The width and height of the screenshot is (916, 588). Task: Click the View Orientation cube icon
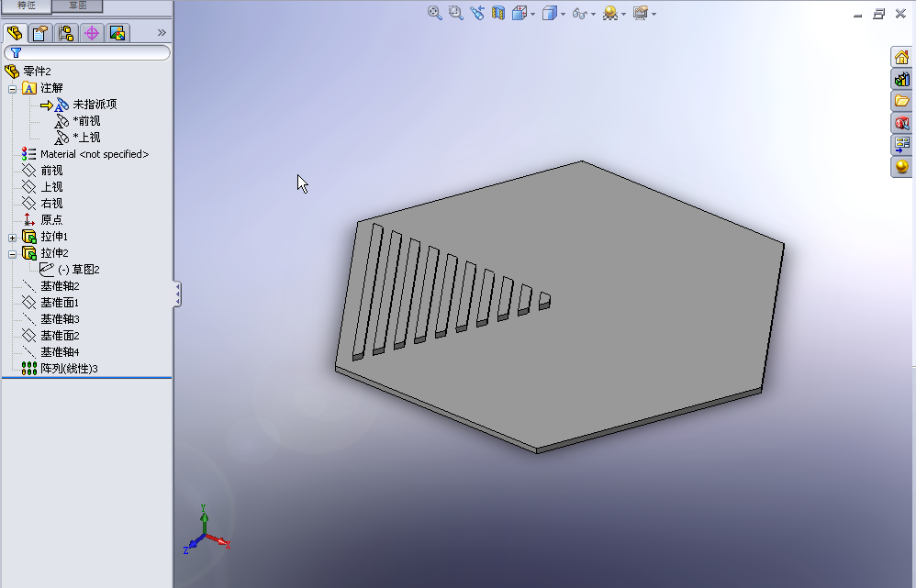tap(519, 13)
